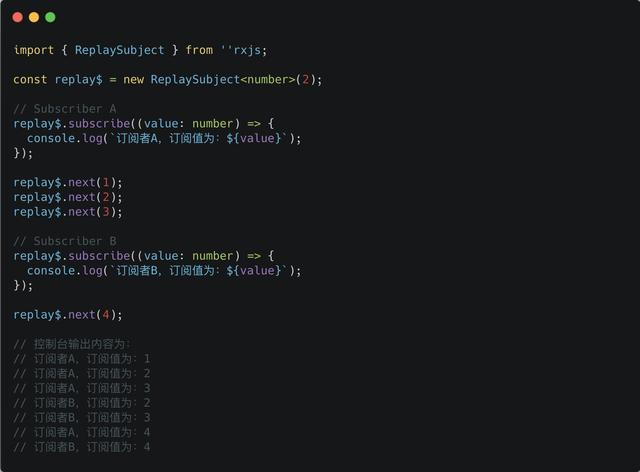The width and height of the screenshot is (640, 472).
Task: Click the red close dot
Action: click(18, 17)
